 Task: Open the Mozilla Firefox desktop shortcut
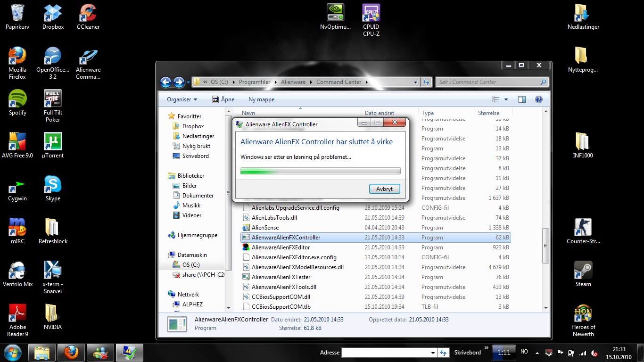click(17, 63)
